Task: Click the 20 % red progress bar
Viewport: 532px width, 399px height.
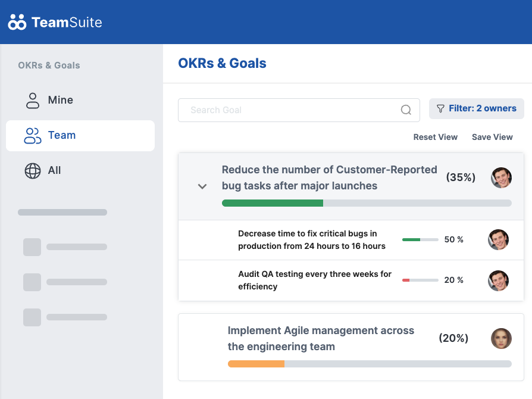Action: click(x=420, y=280)
